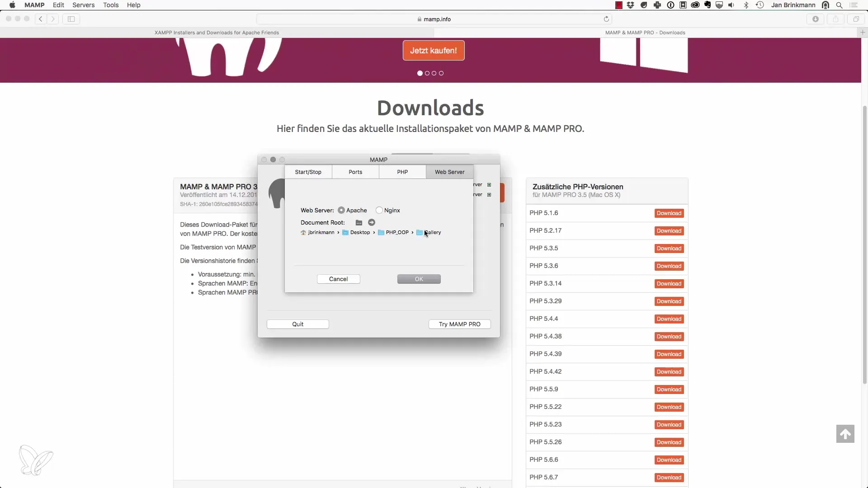Open Spotlight search in menu bar
This screenshot has height=488, width=868.
(839, 5)
